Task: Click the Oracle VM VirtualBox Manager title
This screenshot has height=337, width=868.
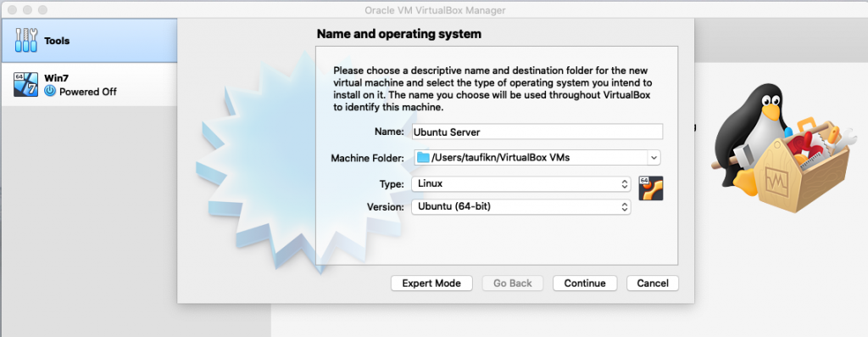Action: tap(435, 10)
